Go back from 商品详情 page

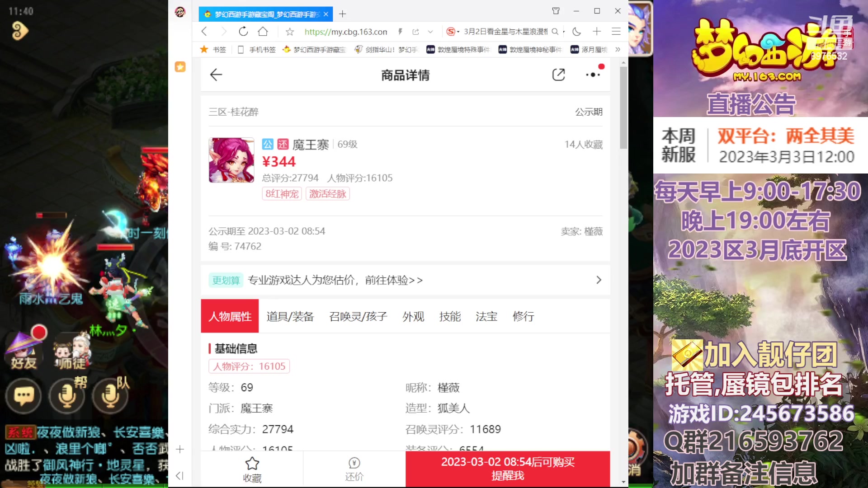tap(216, 75)
